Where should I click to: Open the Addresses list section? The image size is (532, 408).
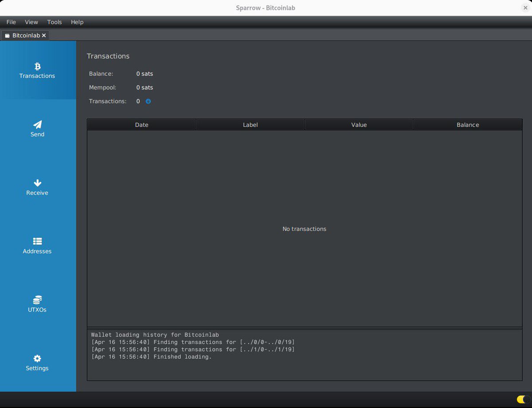(38, 246)
